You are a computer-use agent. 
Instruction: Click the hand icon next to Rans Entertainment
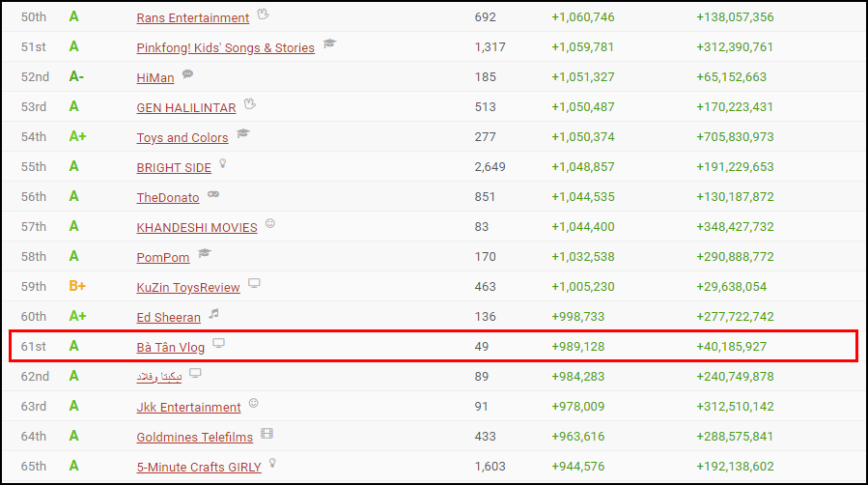263,14
